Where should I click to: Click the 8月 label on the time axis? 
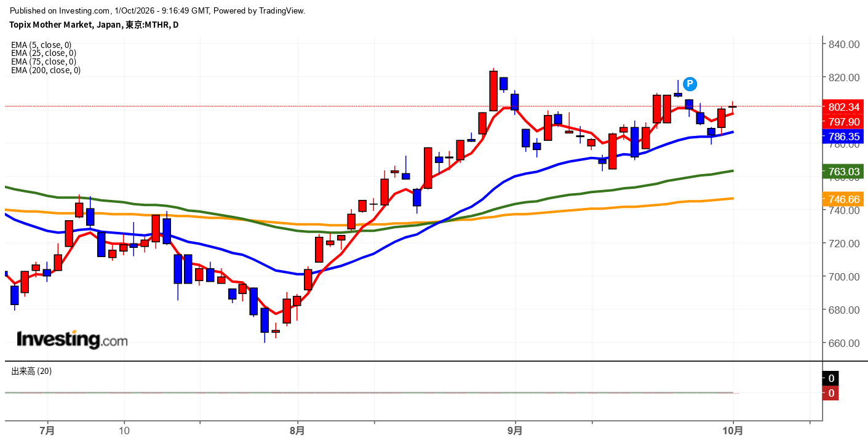(297, 431)
